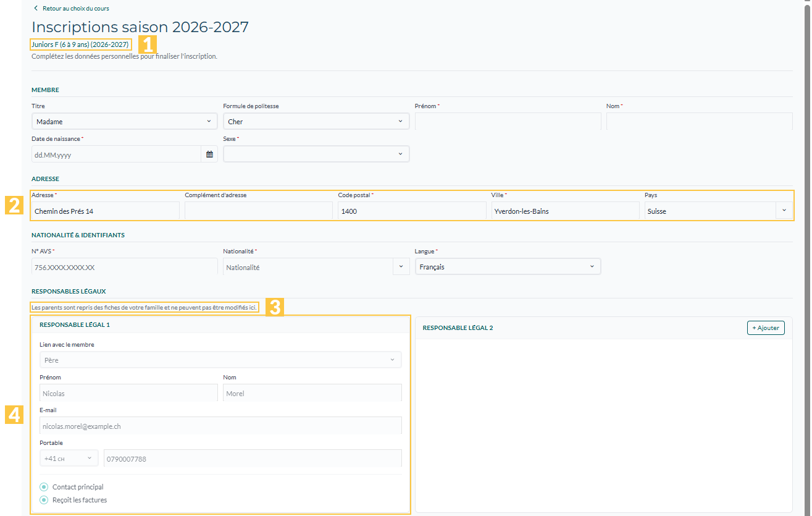812x516 pixels.
Task: Click the guardian Prénom field showing Nicolas
Action: (128, 393)
